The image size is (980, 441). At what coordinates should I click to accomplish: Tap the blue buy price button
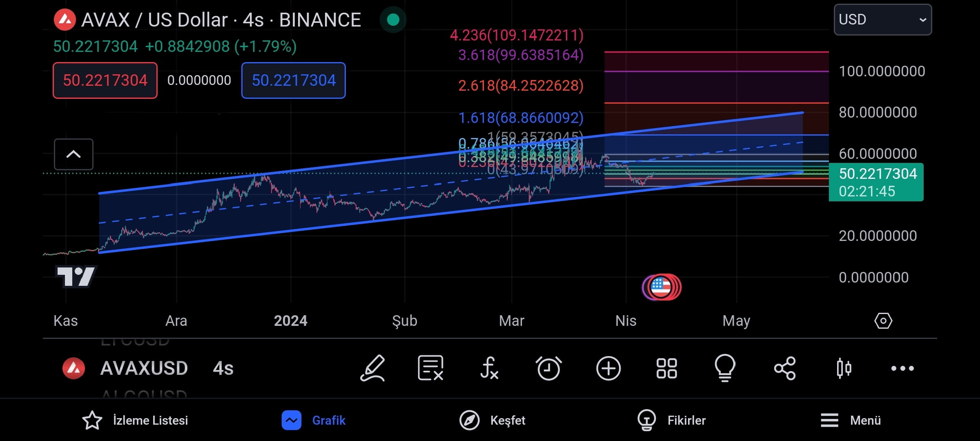click(x=293, y=80)
